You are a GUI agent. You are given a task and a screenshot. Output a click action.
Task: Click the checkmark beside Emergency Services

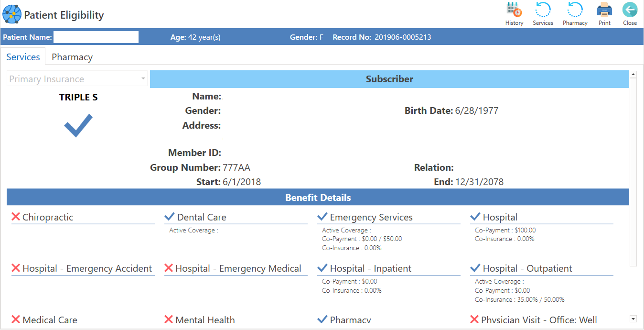click(322, 217)
